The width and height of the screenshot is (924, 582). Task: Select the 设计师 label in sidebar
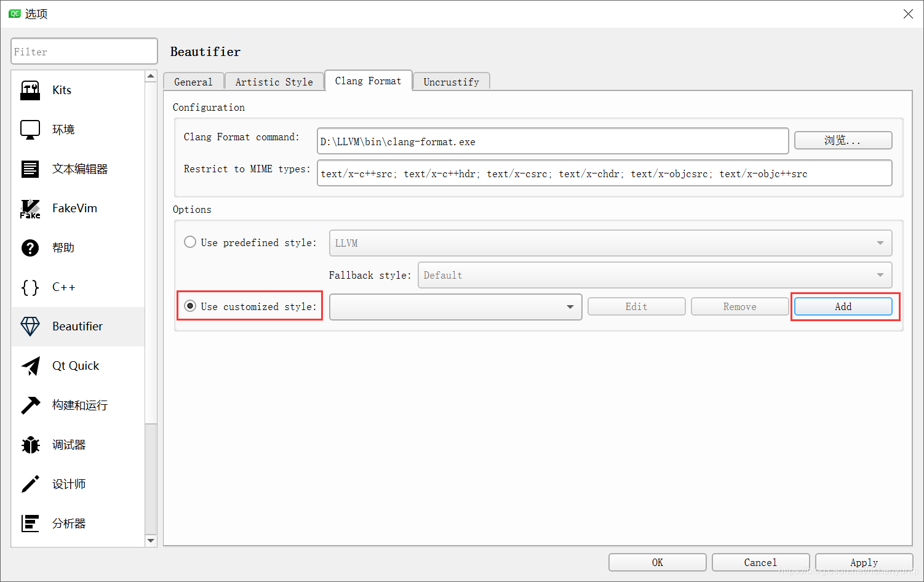[x=69, y=484]
